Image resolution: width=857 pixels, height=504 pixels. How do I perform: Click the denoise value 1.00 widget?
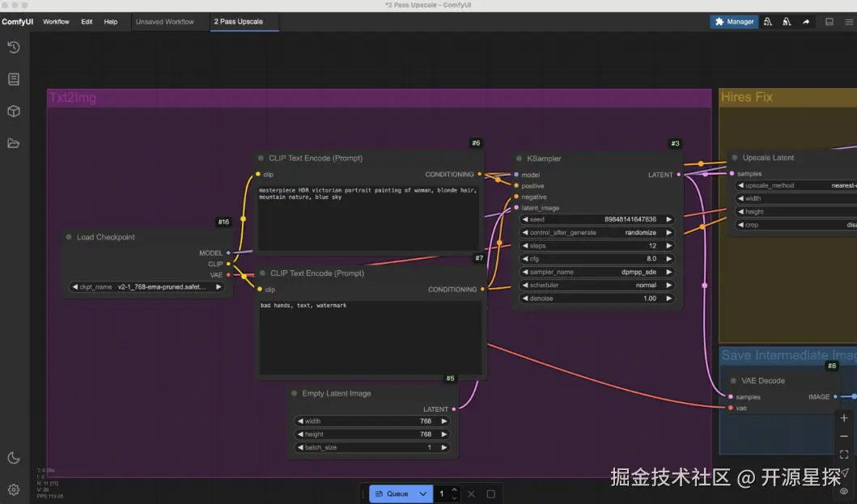pos(597,299)
